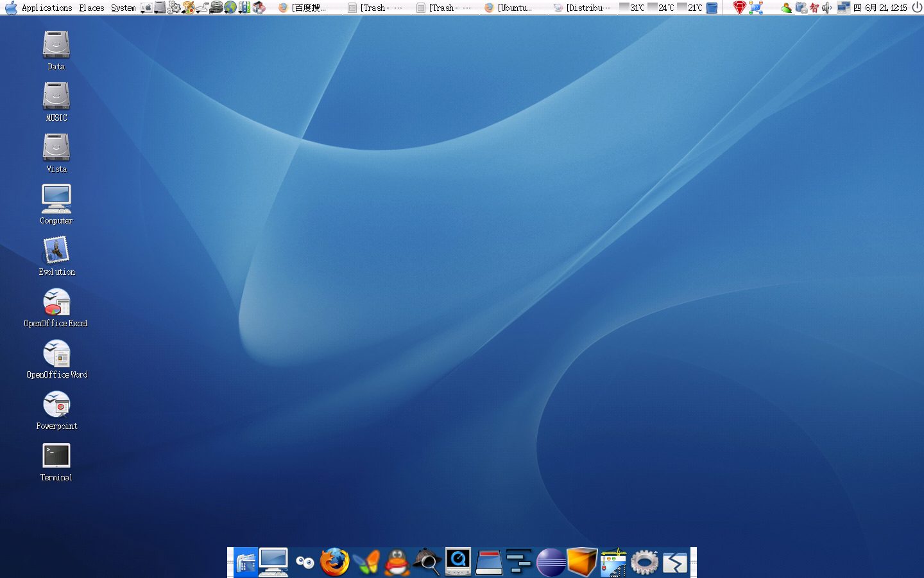Click the power shutdown button in panel
Viewport: 924px width, 578px height.
click(917, 8)
